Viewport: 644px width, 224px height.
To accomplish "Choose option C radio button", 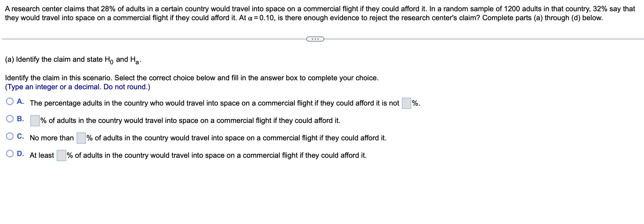I will tap(10, 136).
